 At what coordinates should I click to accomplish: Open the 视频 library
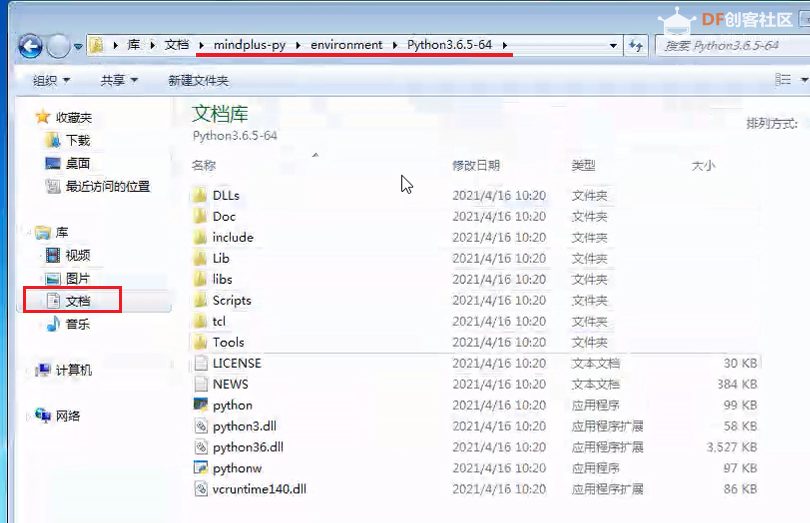[x=77, y=255]
